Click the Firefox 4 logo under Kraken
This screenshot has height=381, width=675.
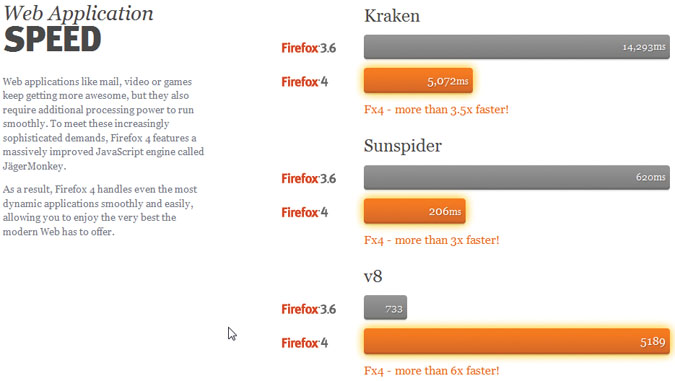coord(304,81)
